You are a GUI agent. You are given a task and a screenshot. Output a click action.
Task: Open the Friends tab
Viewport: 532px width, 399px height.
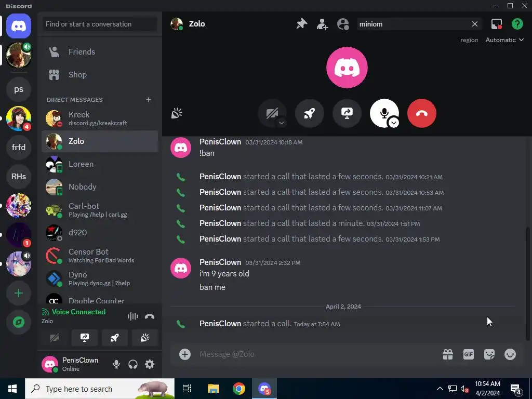pyautogui.click(x=100, y=52)
